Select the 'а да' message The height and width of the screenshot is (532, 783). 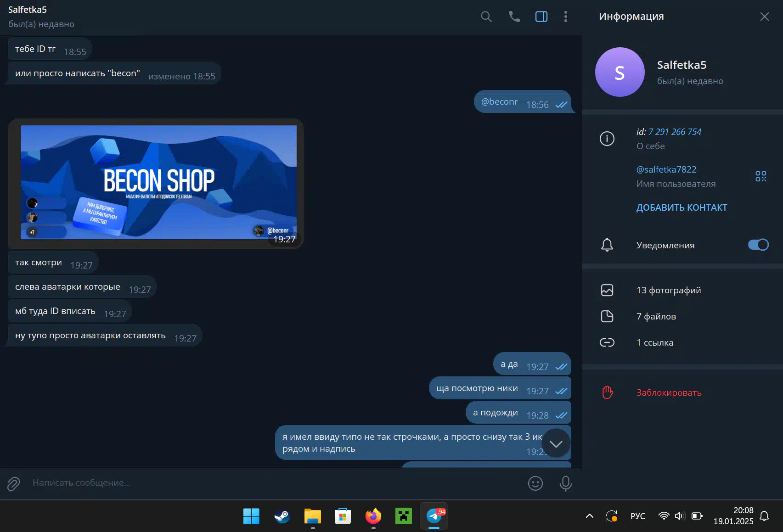tap(532, 364)
